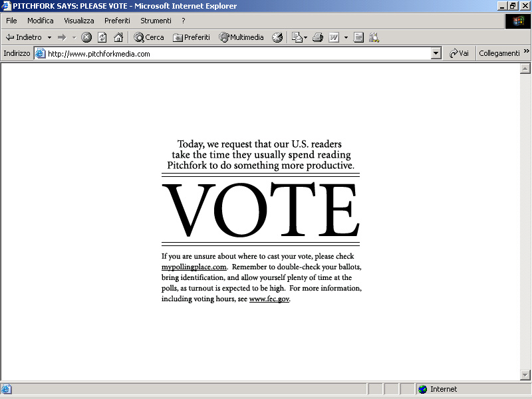Expand the mail toolbar button dropdown

[305, 37]
